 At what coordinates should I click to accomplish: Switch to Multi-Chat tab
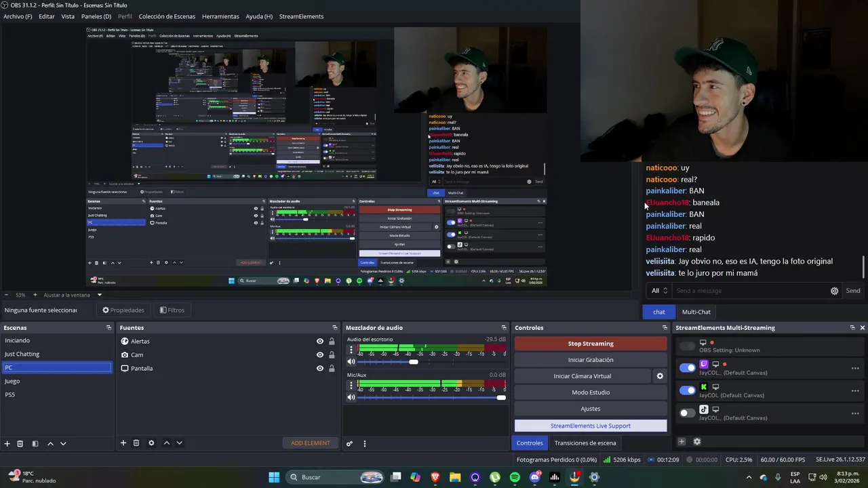tap(696, 312)
